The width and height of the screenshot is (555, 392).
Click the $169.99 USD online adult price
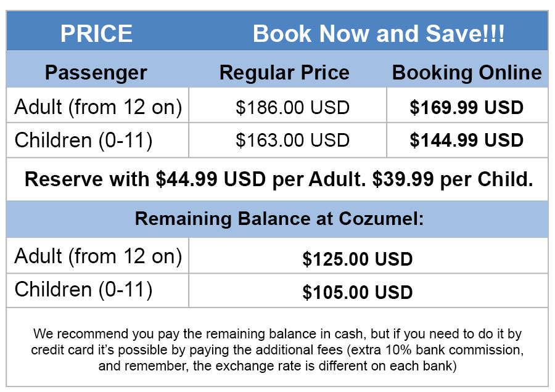click(x=466, y=107)
